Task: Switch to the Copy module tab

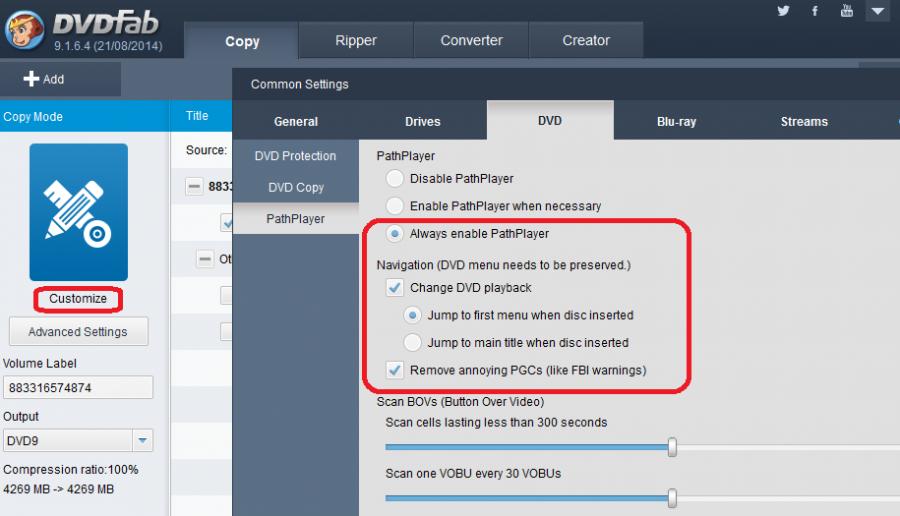Action: tap(242, 41)
